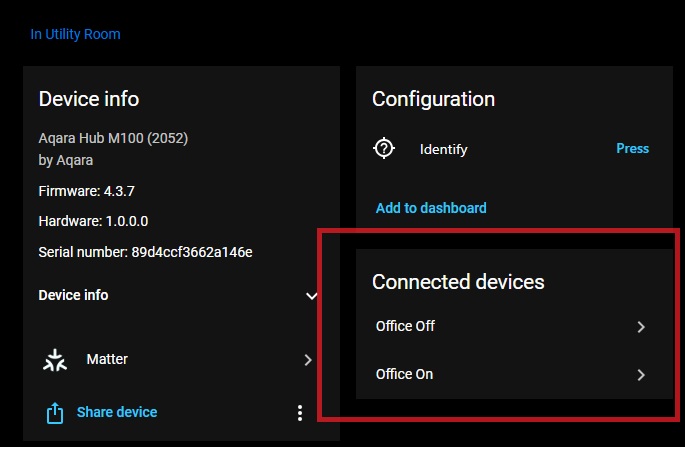
Task: Click the chevron arrow beside Office On
Action: 641,375
